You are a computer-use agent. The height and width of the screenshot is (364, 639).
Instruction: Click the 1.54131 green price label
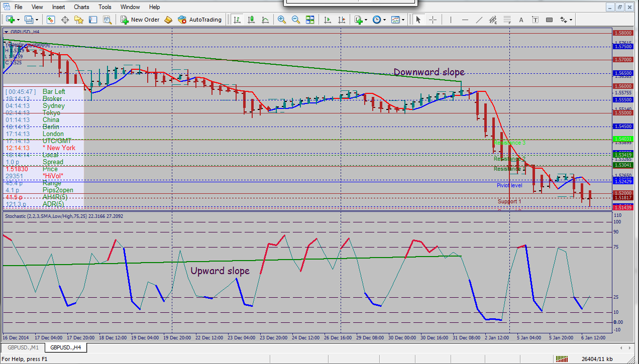pos(622,139)
